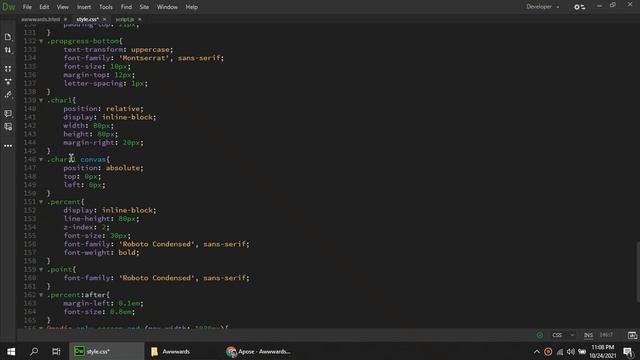Open the Find menu
Image resolution: width=640 pixels, height=360 pixels.
[126, 7]
